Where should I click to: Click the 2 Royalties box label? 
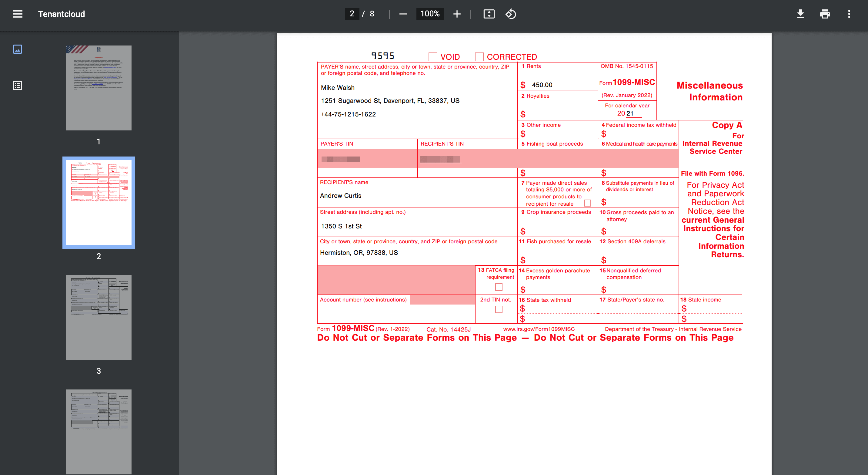535,96
